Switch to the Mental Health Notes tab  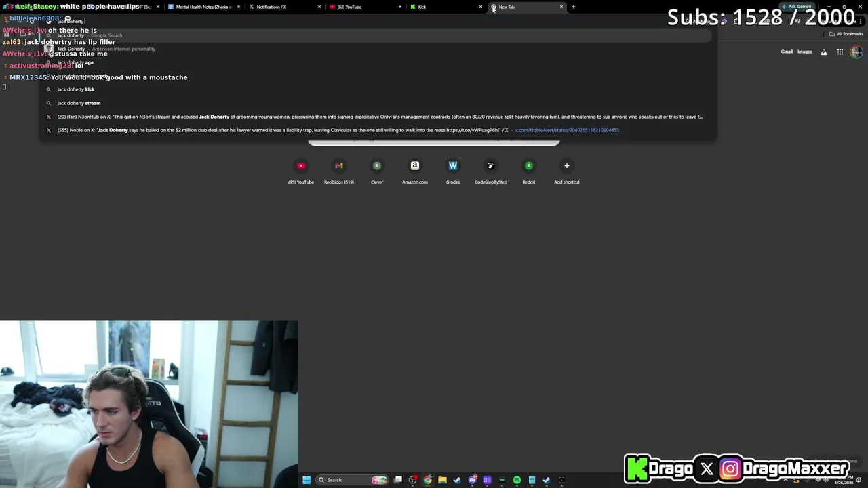(x=203, y=7)
